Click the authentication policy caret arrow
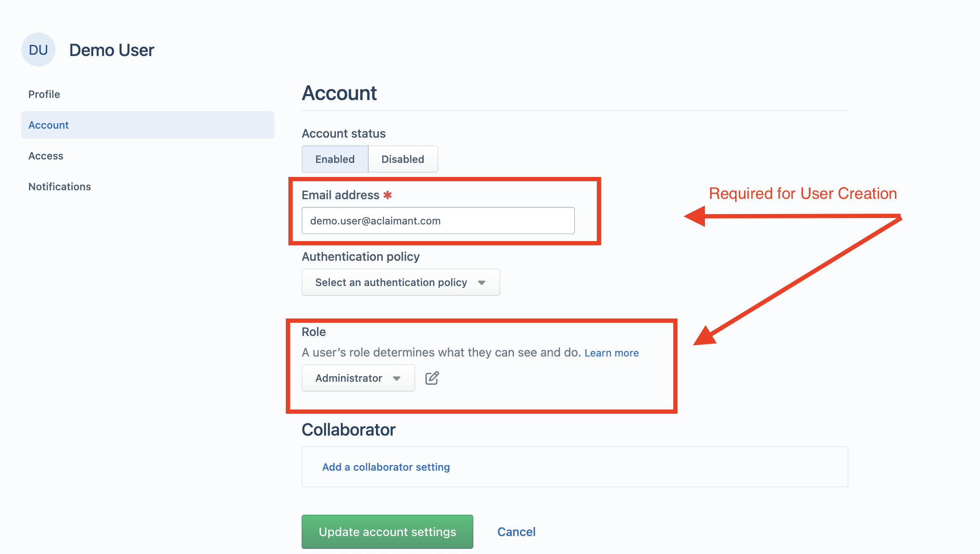This screenshot has height=554, width=980. tap(481, 283)
